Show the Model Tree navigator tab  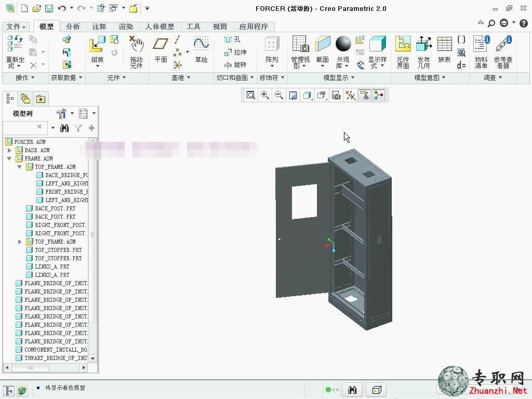pyautogui.click(x=10, y=99)
